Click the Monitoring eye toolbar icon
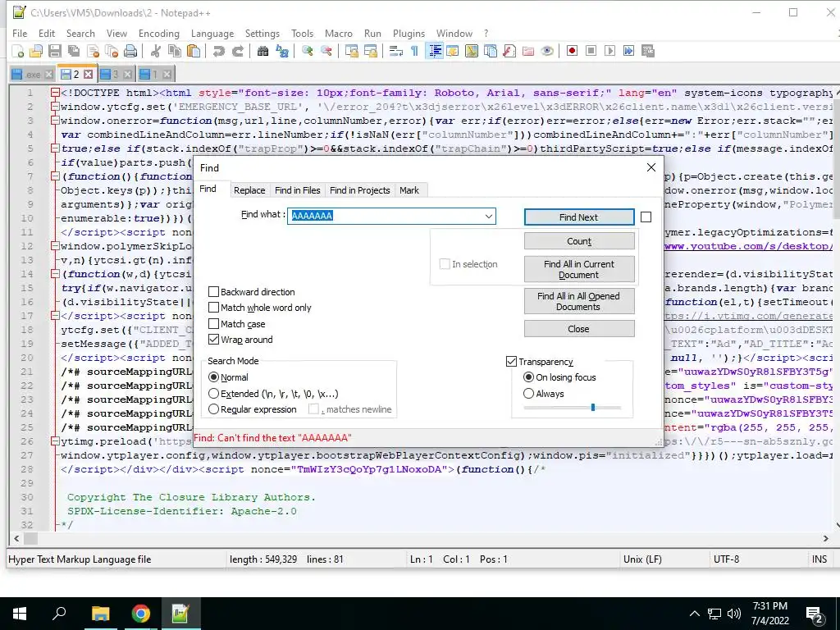Viewport: 840px width, 630px height. pos(547,51)
